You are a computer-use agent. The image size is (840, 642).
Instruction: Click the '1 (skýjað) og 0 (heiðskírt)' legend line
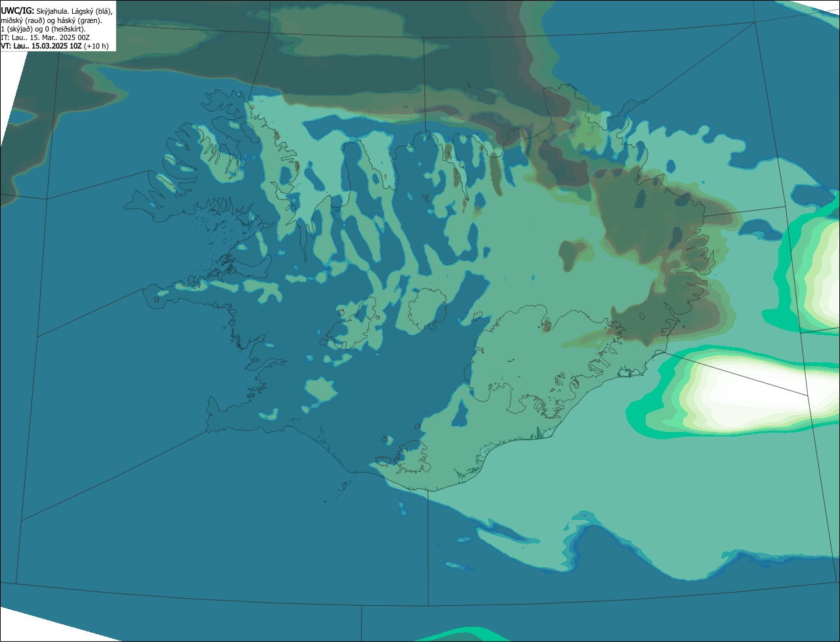point(43,29)
